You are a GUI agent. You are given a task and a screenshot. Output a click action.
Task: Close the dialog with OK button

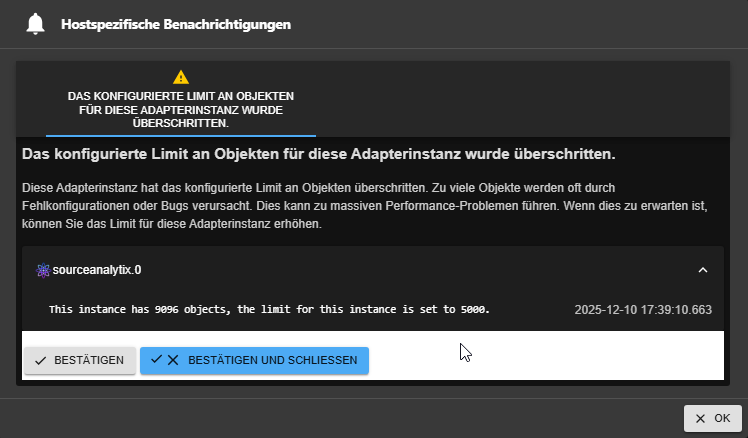(713, 418)
